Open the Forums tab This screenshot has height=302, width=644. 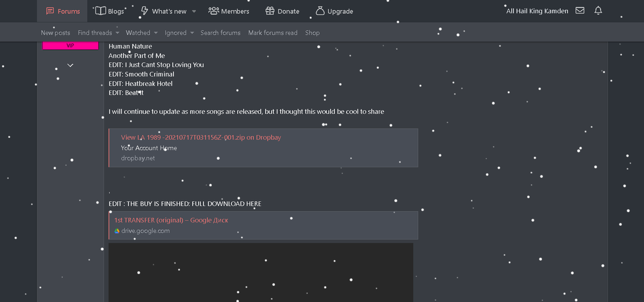pyautogui.click(x=62, y=11)
